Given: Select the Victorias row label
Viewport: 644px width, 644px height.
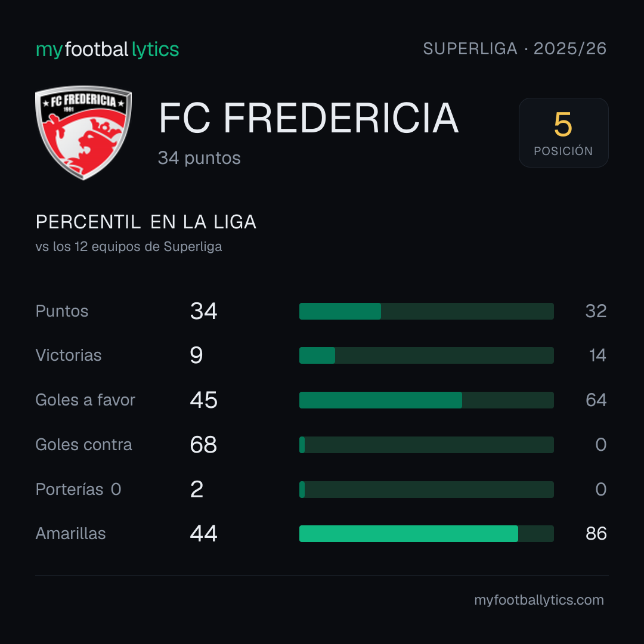Looking at the screenshot, I should [69, 355].
